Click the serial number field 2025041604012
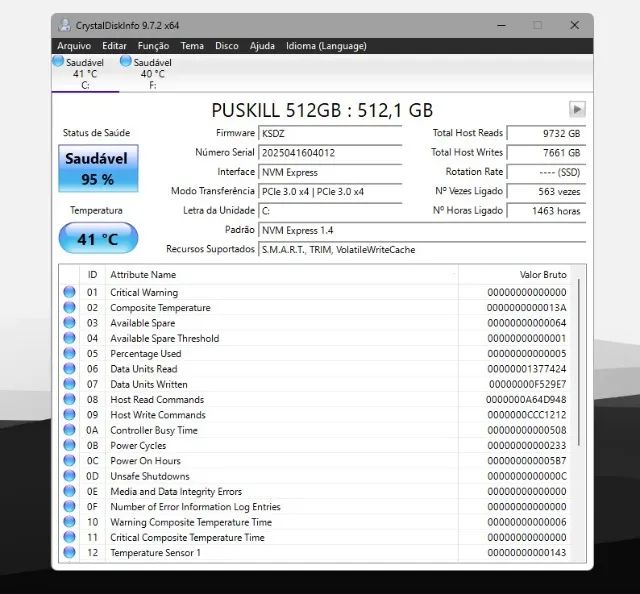 tap(330, 153)
